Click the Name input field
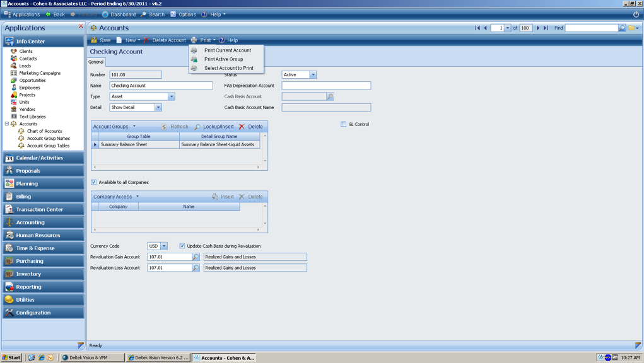Viewport: 644px width, 363px height. pos(161,86)
